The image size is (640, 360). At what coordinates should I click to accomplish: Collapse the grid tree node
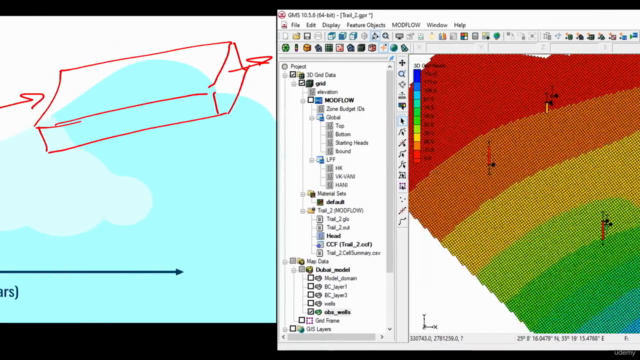tap(294, 84)
